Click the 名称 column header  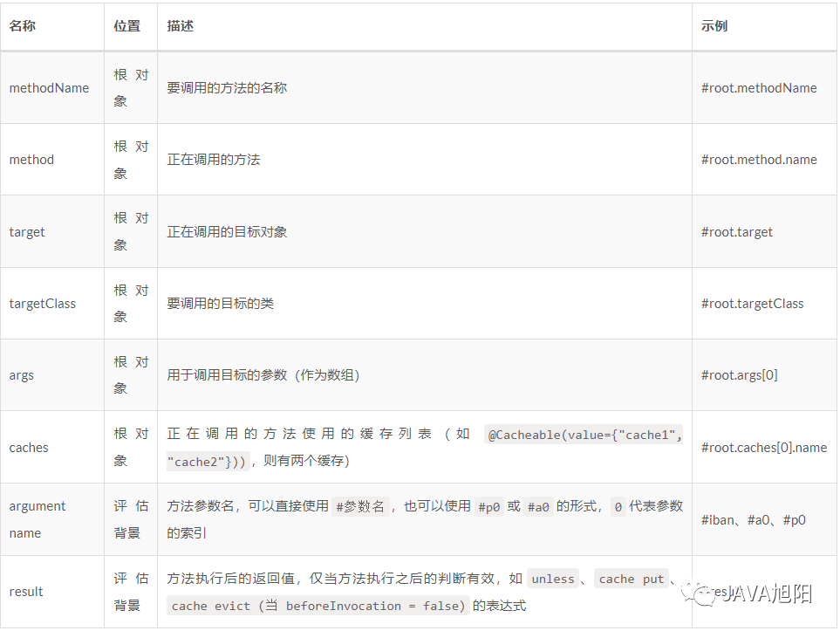(20, 26)
